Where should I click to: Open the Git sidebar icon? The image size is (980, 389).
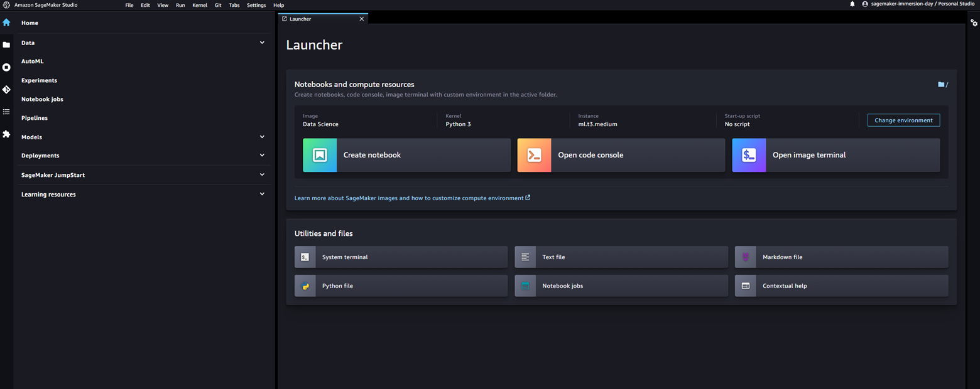6,90
